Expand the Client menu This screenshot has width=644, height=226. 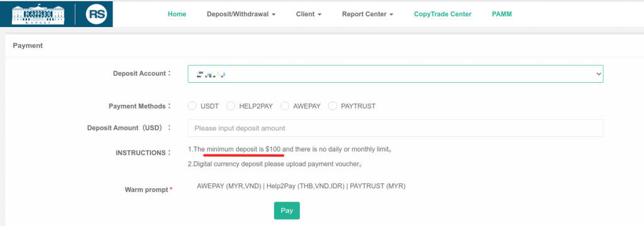pyautogui.click(x=308, y=14)
